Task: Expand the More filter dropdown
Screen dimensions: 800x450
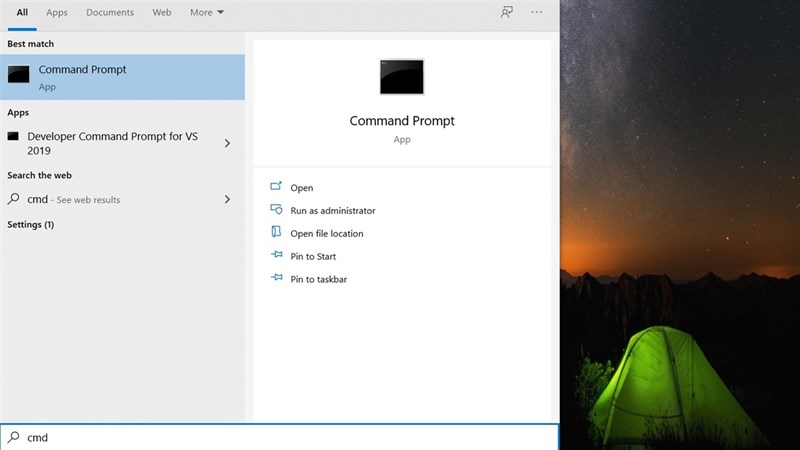Action: pyautogui.click(x=206, y=12)
